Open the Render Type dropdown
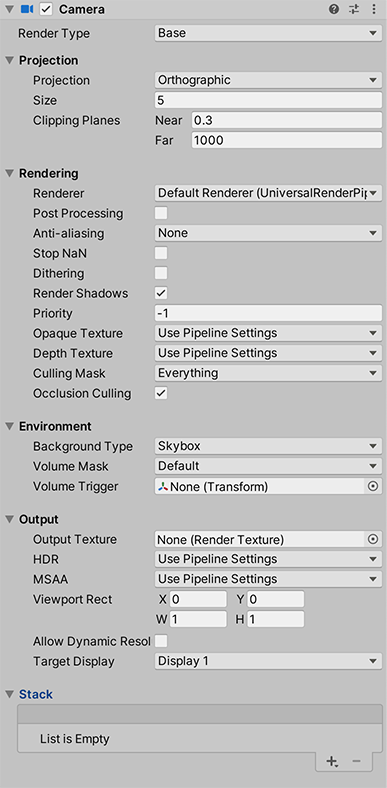387x788 pixels. point(268,33)
